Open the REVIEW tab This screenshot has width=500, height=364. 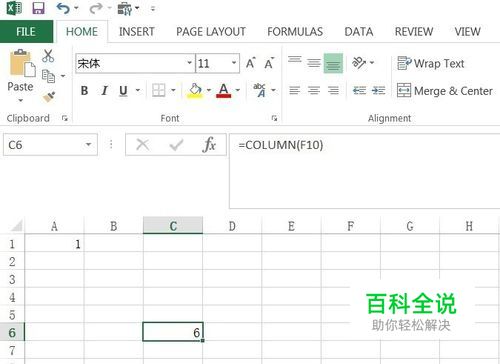point(414,32)
